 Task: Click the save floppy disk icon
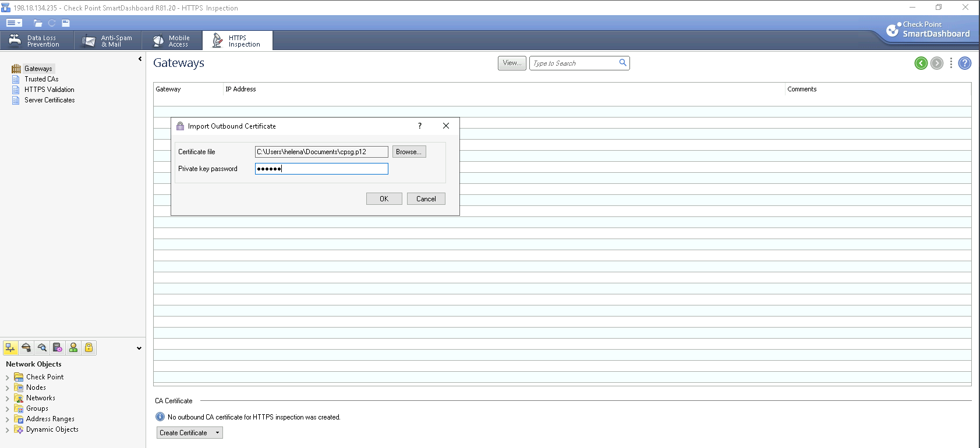coord(66,23)
